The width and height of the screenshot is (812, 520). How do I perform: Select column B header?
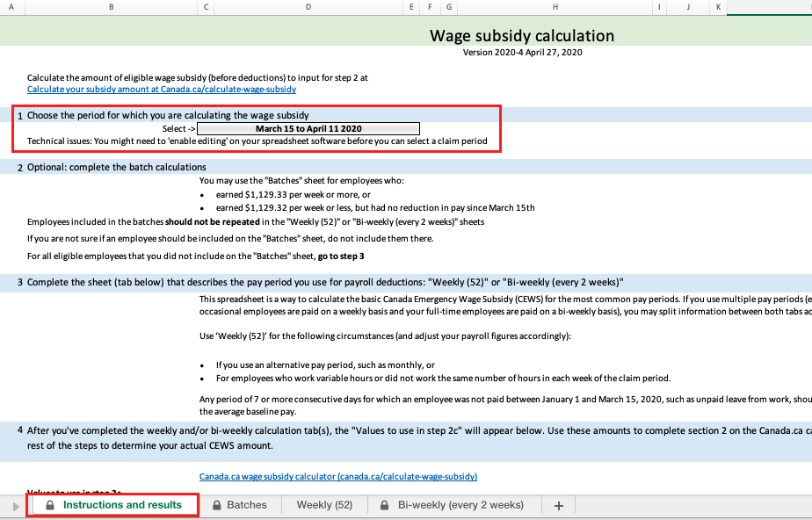pos(111,7)
